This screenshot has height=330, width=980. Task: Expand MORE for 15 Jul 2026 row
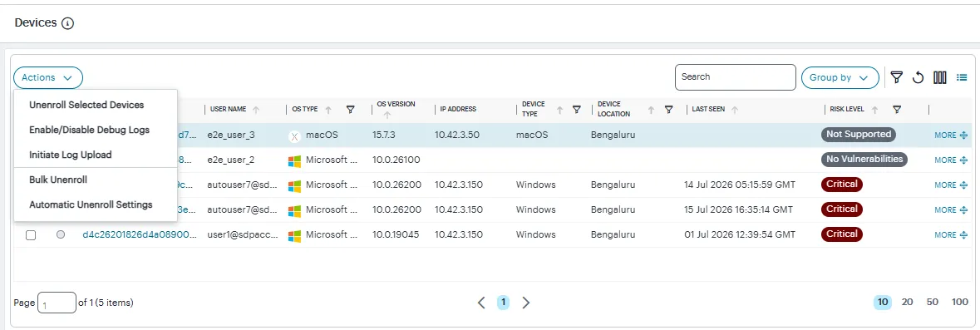coord(951,210)
